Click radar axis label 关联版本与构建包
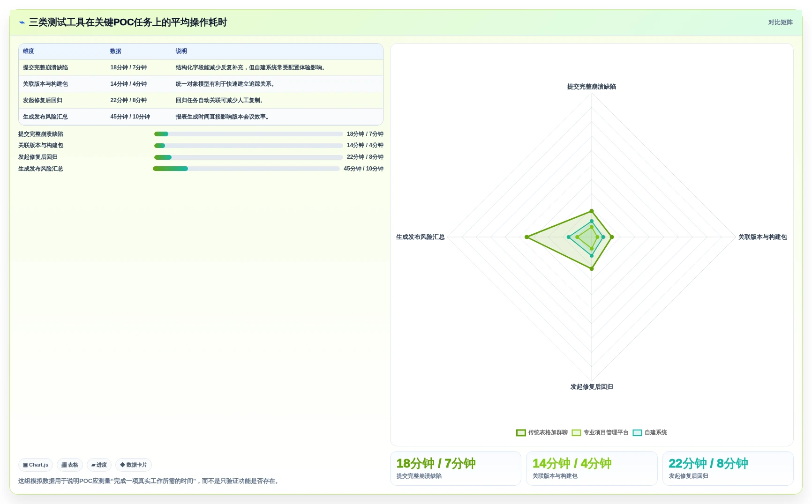This screenshot has width=812, height=504. 763,237
